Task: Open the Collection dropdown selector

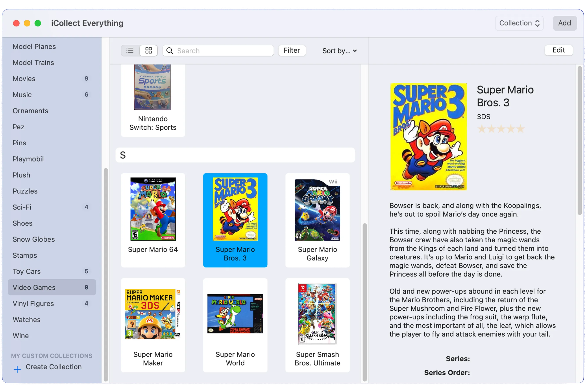Action: [519, 23]
